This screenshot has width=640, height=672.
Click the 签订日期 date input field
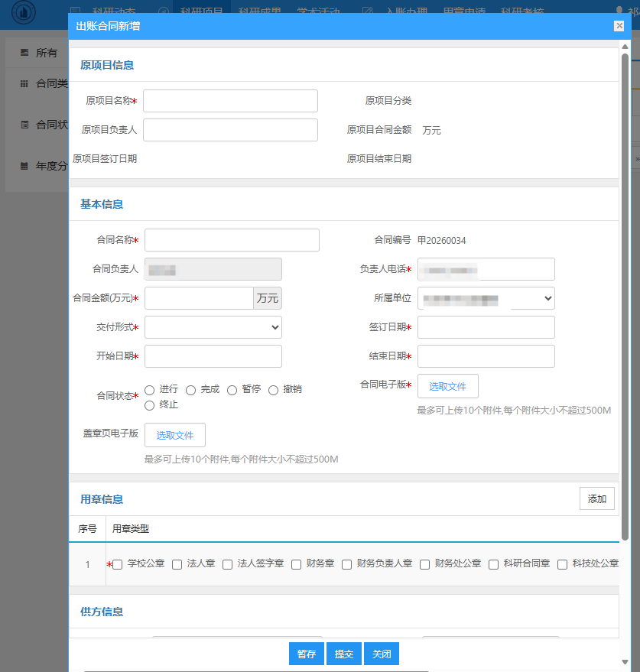pyautogui.click(x=486, y=327)
